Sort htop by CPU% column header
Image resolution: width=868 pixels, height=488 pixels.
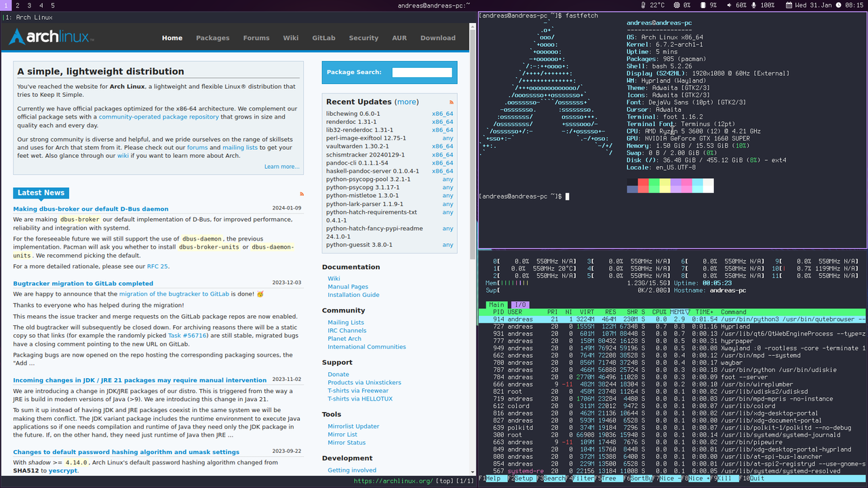(x=659, y=312)
